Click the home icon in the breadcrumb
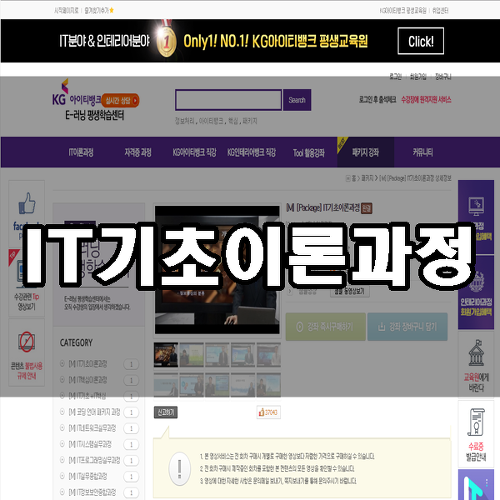Image resolution: width=500 pixels, height=500 pixels. click(x=348, y=178)
